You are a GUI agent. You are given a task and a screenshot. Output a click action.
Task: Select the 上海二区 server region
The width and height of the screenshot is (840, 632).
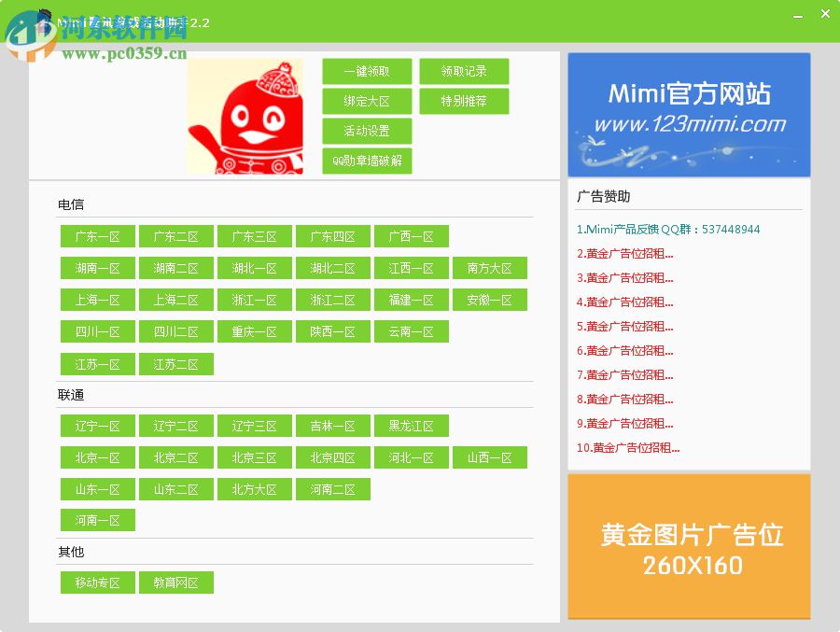176,300
